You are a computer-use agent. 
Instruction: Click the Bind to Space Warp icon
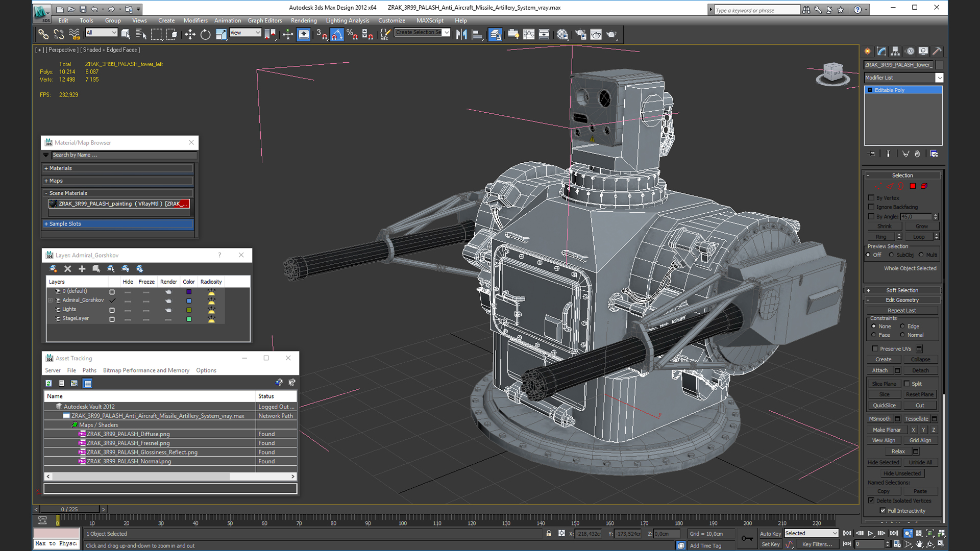(75, 34)
